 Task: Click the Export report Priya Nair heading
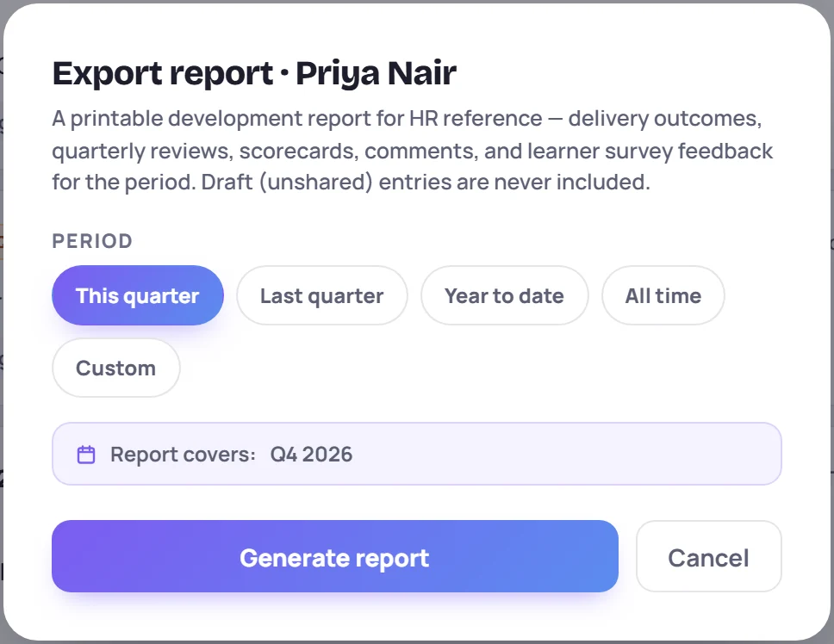(x=254, y=73)
